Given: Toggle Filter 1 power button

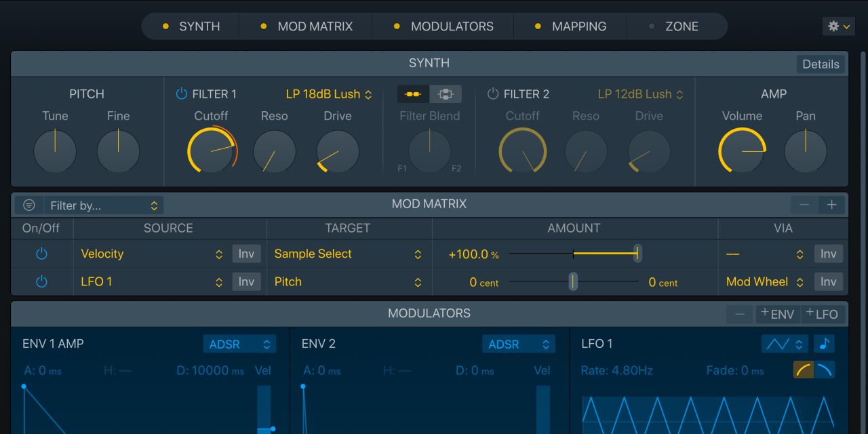Looking at the screenshot, I should pyautogui.click(x=181, y=94).
